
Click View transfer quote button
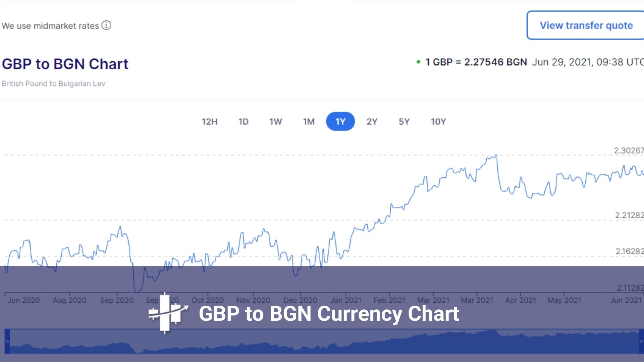pos(586,25)
